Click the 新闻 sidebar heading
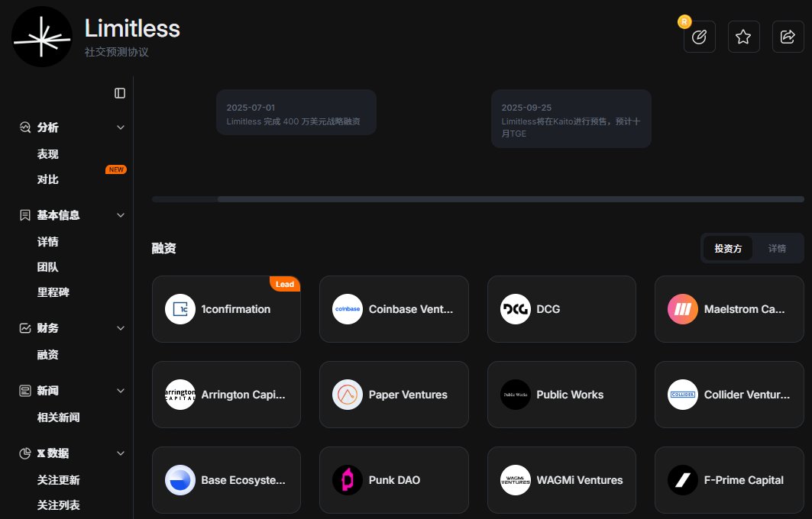 click(47, 391)
